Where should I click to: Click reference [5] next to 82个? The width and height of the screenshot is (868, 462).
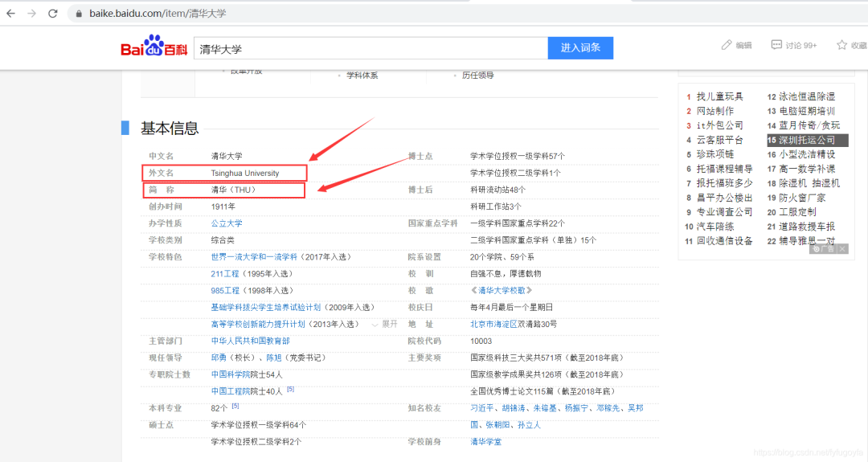tap(235, 406)
